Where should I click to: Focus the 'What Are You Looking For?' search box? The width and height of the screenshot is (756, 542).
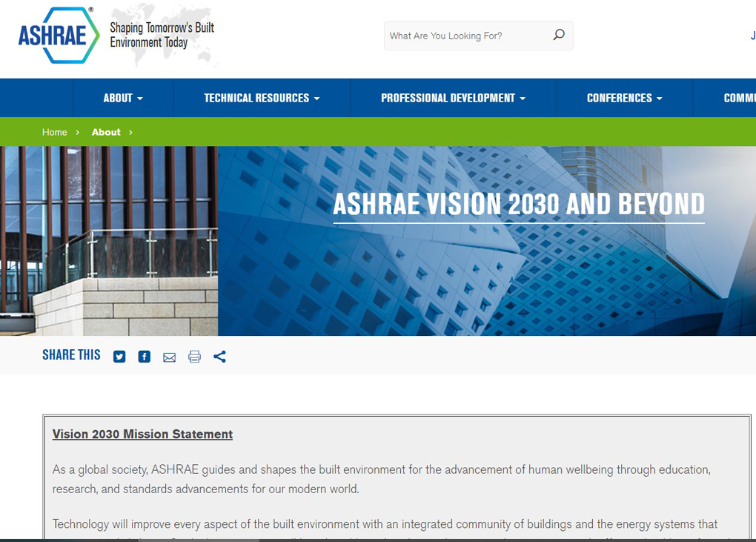point(478,35)
